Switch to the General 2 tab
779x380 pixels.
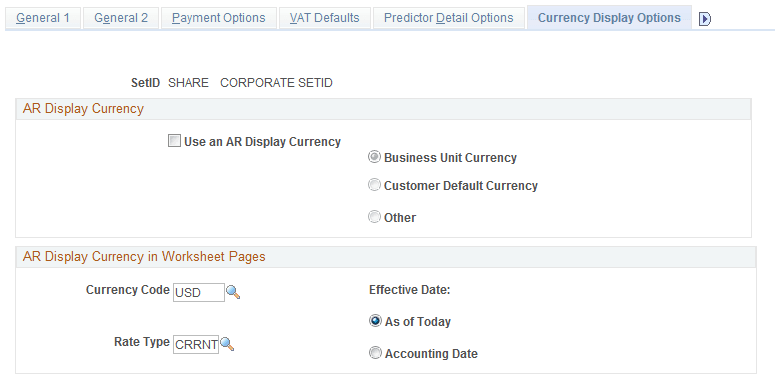[121, 18]
